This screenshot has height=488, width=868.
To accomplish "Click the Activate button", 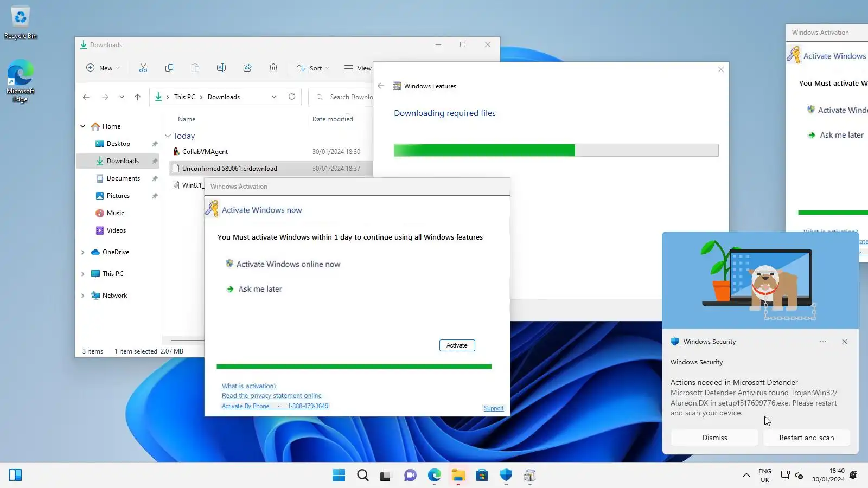I will tap(457, 345).
